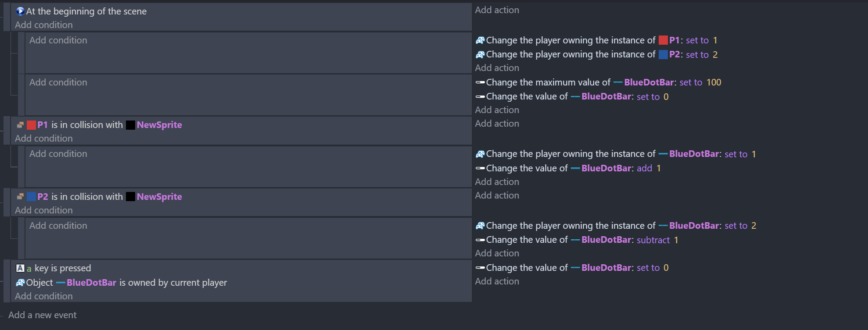Add a new event at the bottom
The image size is (868, 330).
pyautogui.click(x=42, y=315)
